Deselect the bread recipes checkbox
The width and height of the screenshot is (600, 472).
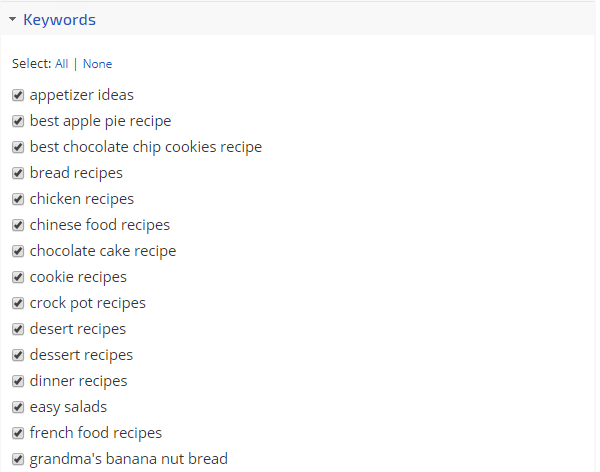[x=18, y=173]
